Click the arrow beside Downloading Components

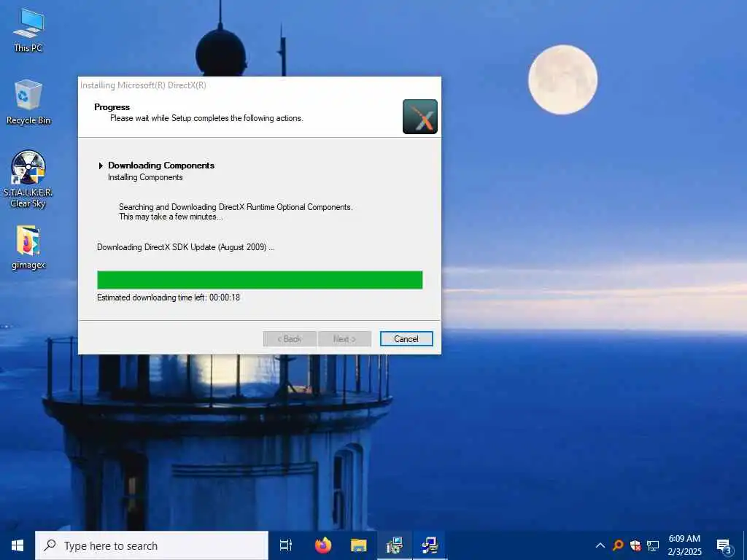101,166
